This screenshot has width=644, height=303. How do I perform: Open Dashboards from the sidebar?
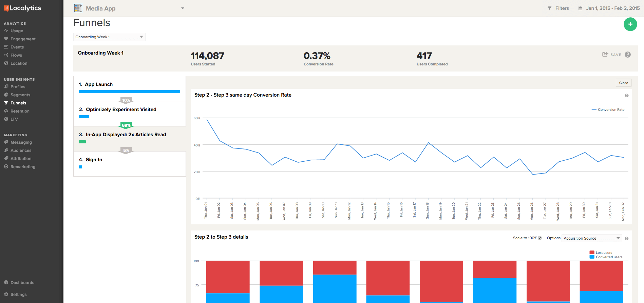[22, 282]
